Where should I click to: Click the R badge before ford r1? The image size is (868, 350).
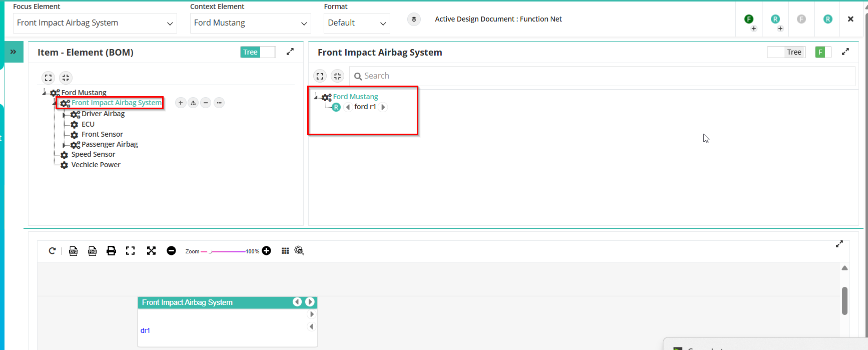coord(336,107)
